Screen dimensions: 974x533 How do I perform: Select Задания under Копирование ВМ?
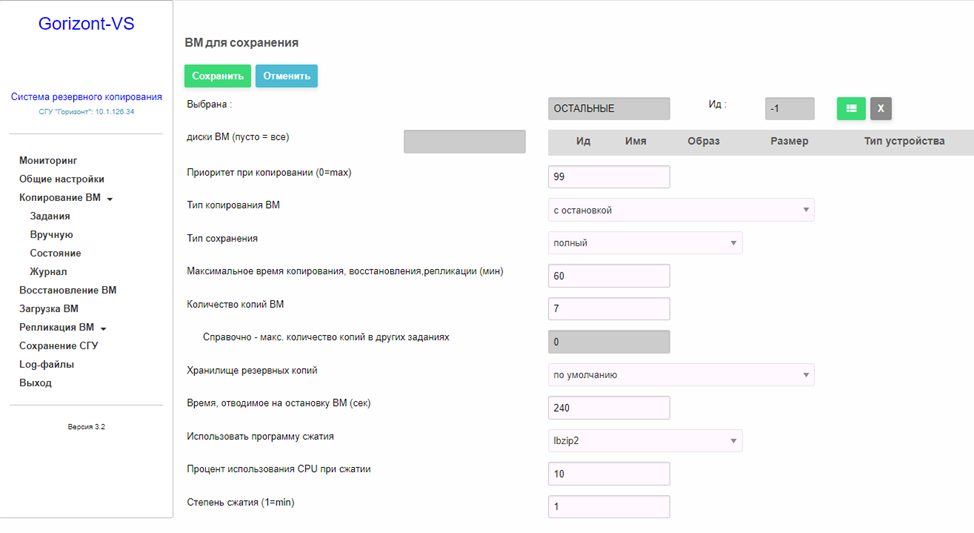(x=50, y=216)
